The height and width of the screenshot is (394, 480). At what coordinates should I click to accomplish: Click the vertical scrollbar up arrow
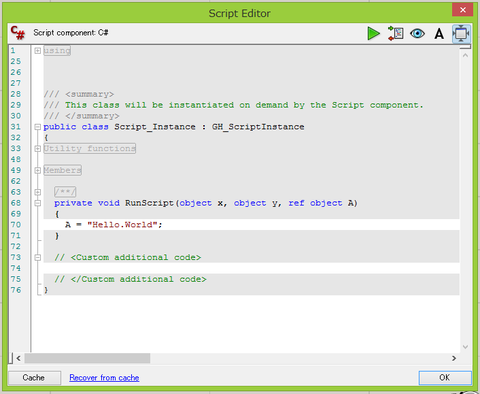tap(465, 55)
